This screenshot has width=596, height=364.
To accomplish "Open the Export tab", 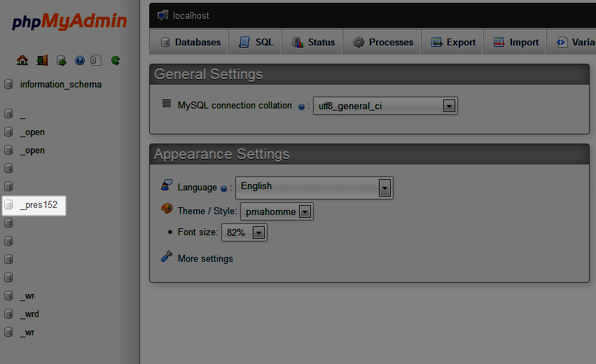I will point(453,42).
